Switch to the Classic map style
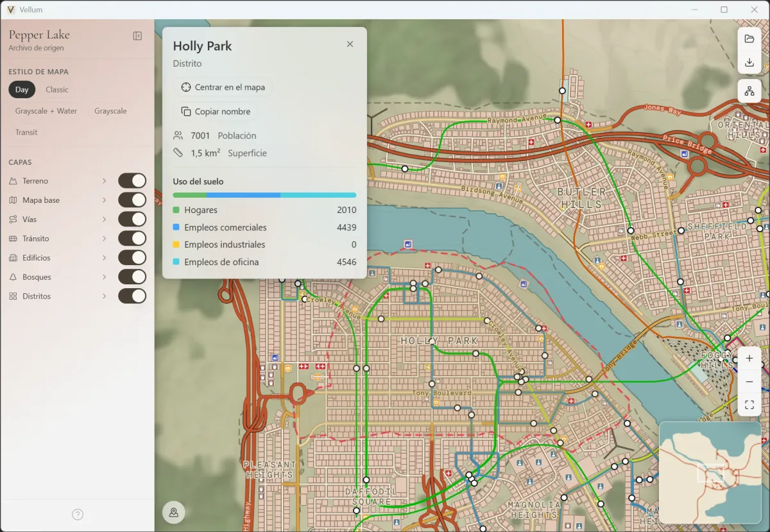The width and height of the screenshot is (770, 532). 57,90
